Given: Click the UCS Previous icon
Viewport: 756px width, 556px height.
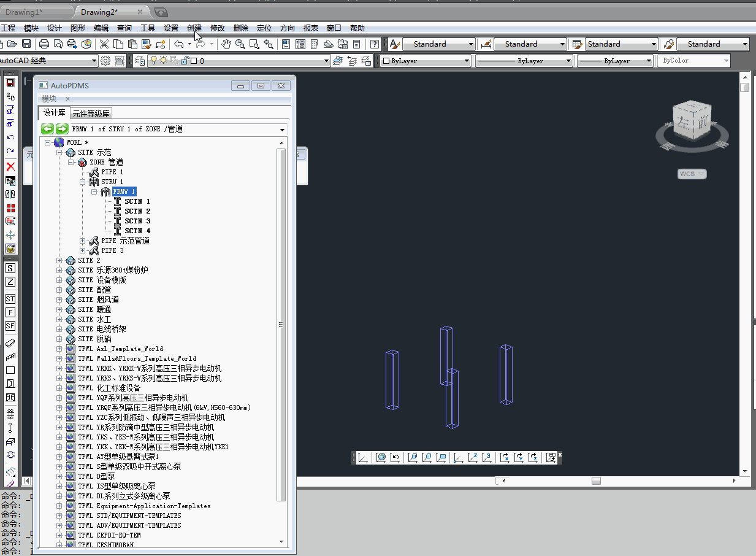Looking at the screenshot, I should [395, 457].
